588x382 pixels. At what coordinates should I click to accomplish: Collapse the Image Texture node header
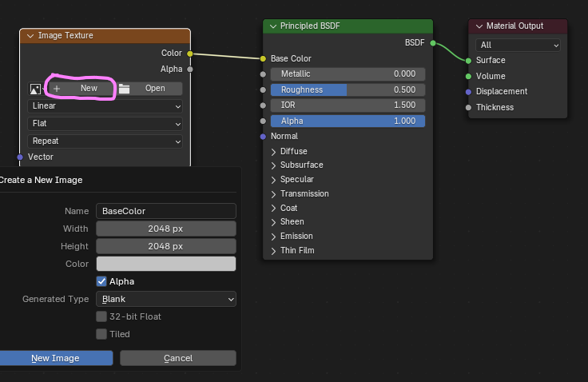click(x=31, y=35)
